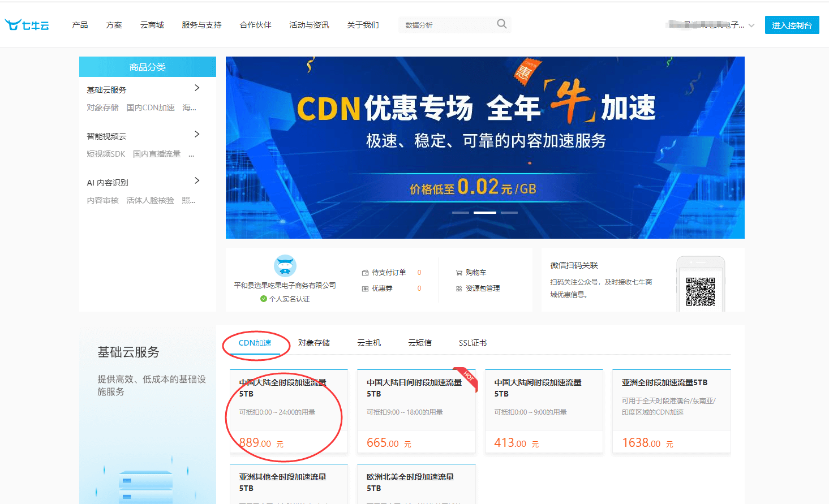This screenshot has height=504, width=829.
Task: Click the 智能视频云 category heading
Action: 106,136
